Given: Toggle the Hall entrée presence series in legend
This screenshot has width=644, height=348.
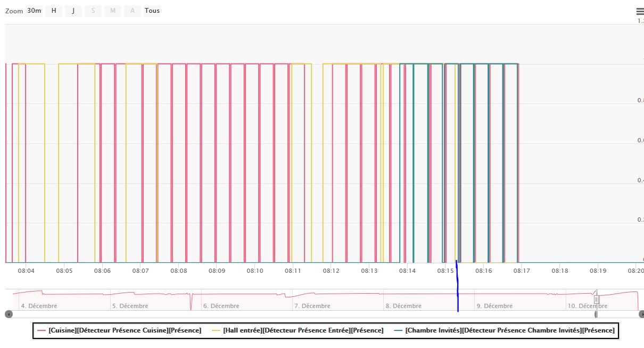Looking at the screenshot, I should click(299, 330).
